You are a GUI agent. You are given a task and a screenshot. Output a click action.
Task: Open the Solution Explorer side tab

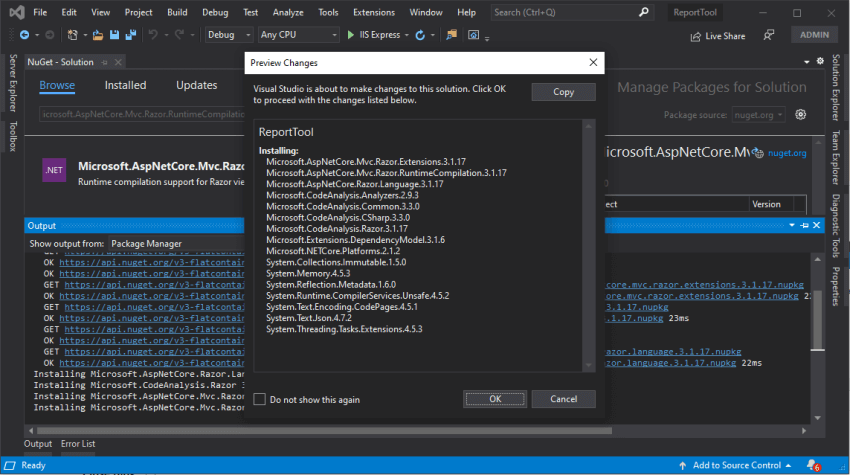(835, 87)
